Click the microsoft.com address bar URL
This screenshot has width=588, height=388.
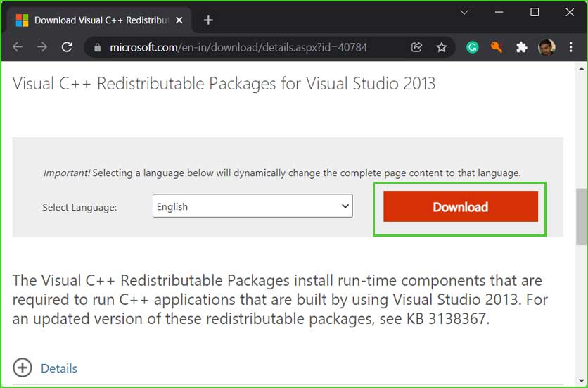(x=238, y=47)
